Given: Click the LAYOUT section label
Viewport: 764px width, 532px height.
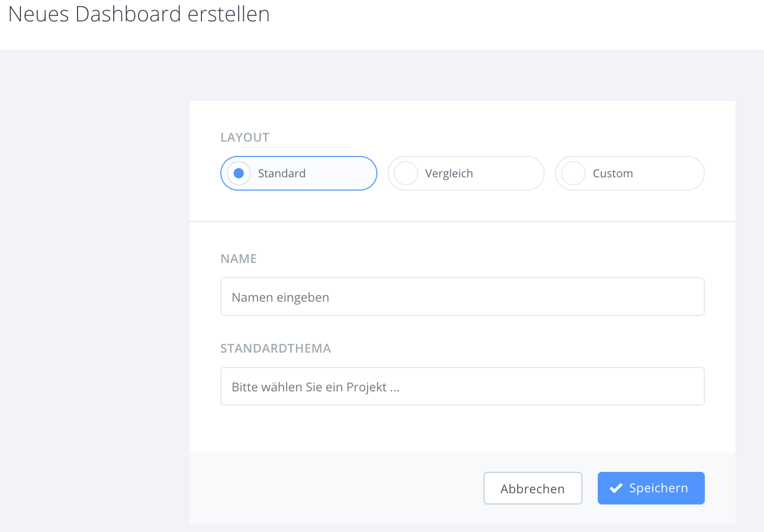Looking at the screenshot, I should [x=245, y=138].
